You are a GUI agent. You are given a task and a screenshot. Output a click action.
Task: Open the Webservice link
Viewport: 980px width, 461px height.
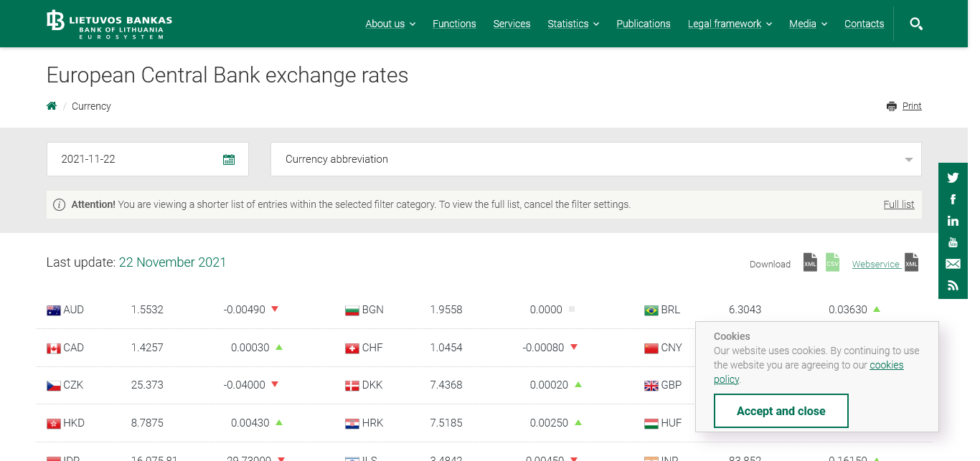click(875, 265)
